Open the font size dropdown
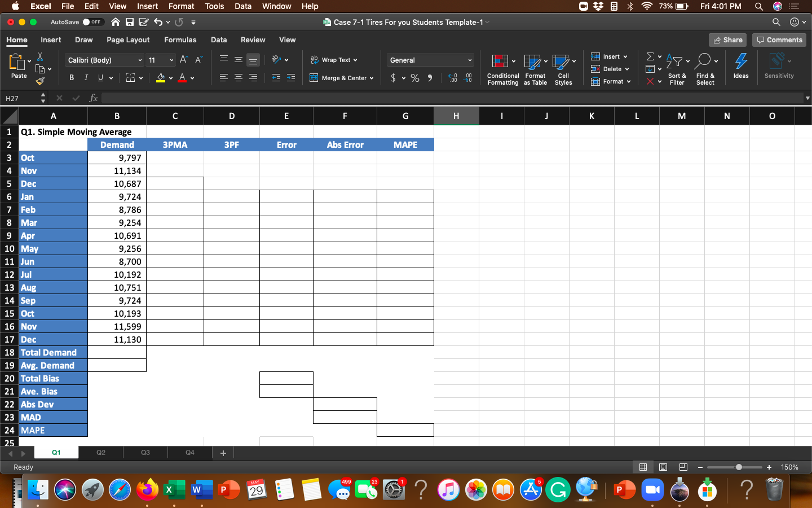 coord(161,60)
